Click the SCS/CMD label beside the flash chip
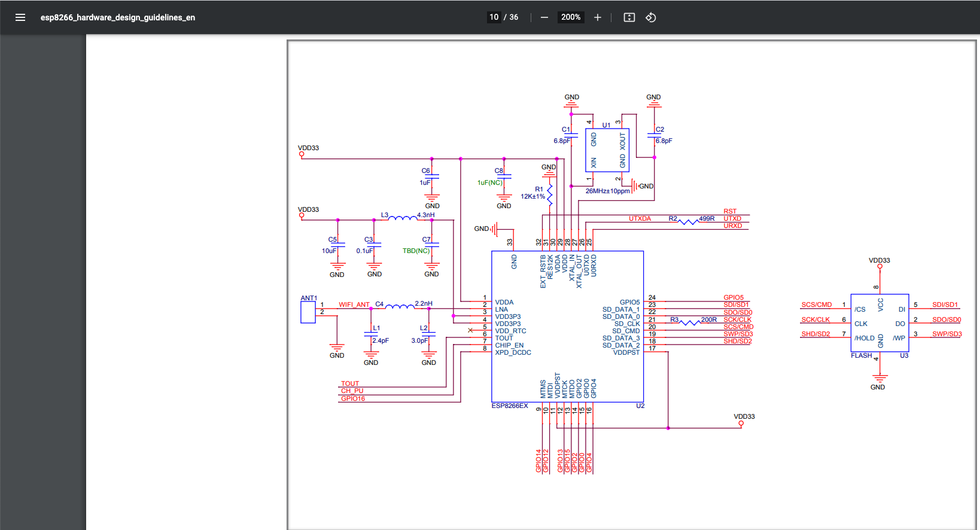Image resolution: width=980 pixels, height=530 pixels. (x=817, y=304)
